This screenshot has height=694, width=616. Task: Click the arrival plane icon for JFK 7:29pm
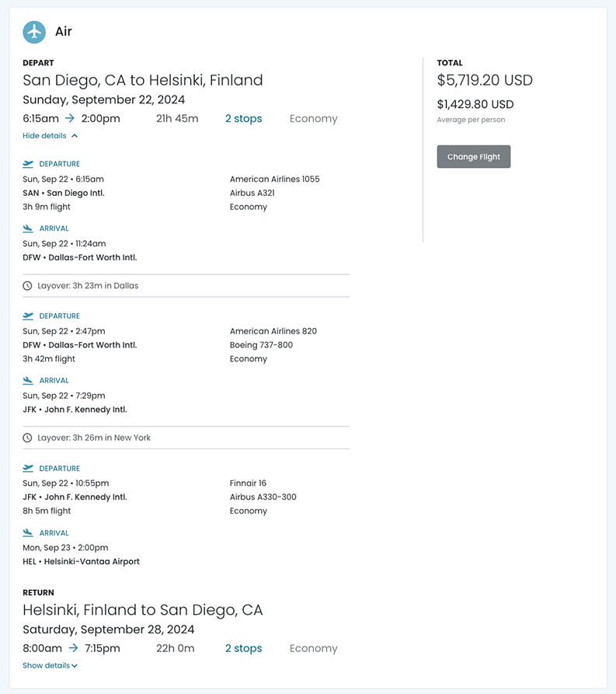tap(29, 381)
